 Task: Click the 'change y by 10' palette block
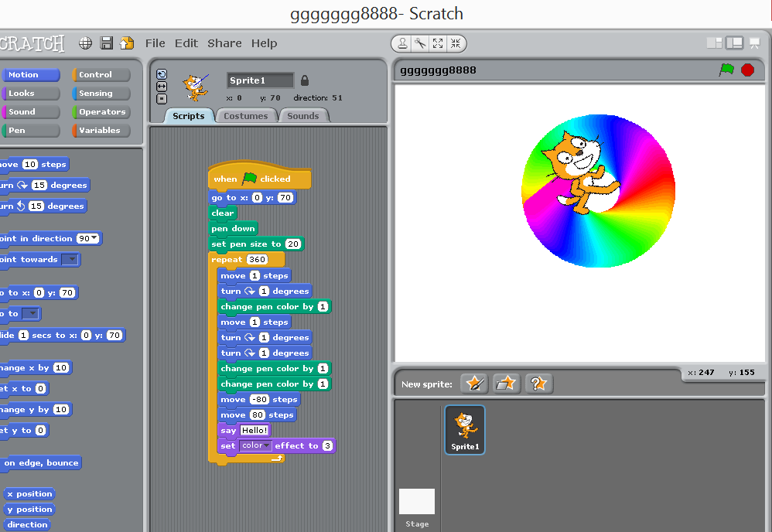[x=36, y=410]
